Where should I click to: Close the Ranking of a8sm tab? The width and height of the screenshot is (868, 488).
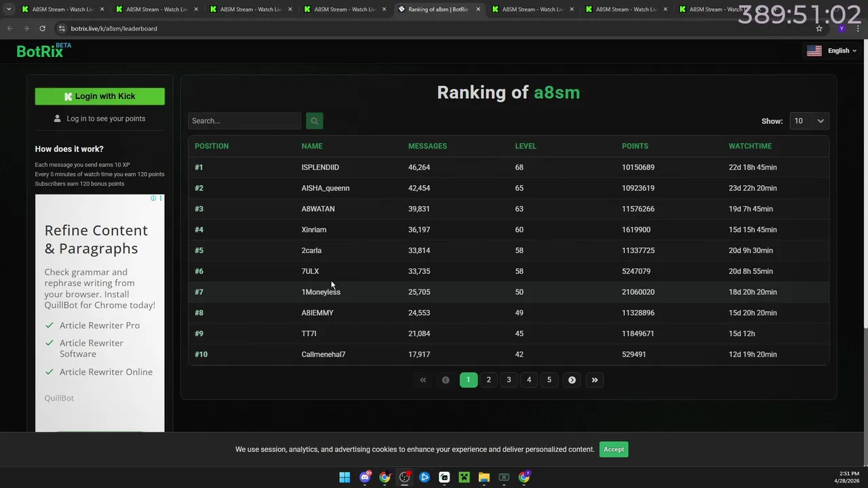coord(478,9)
